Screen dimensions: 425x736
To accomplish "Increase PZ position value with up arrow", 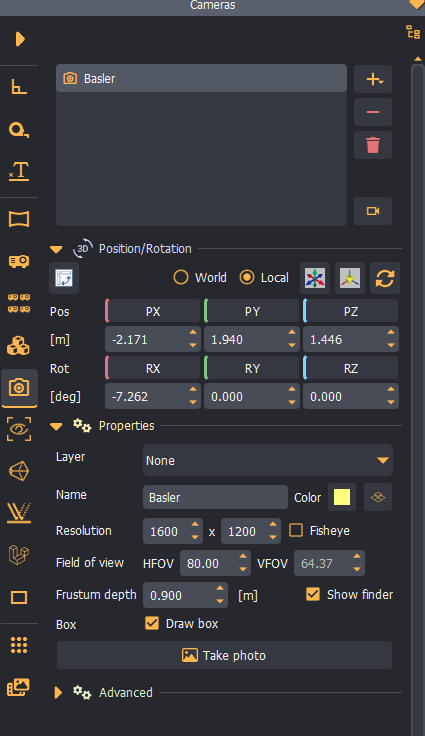I will click(391, 333).
